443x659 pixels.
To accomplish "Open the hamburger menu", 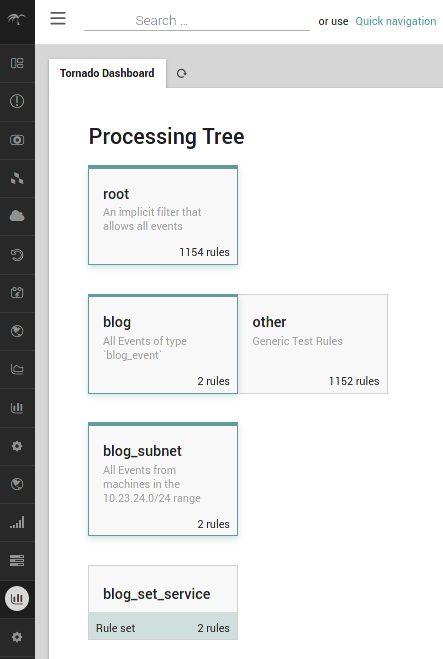I will pos(58,18).
